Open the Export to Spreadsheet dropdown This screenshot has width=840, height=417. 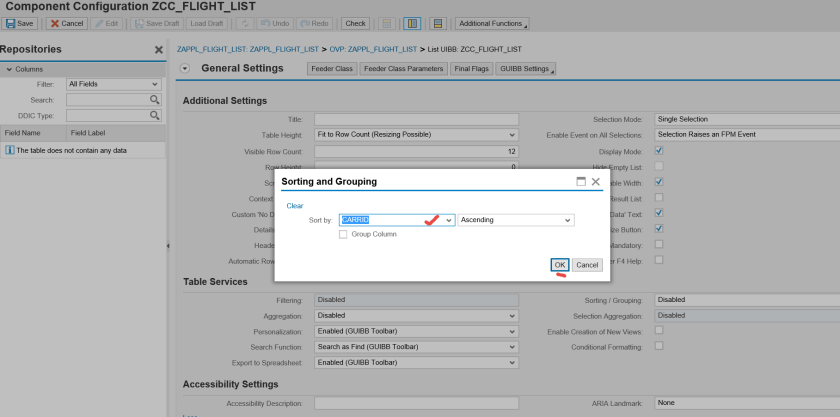click(x=512, y=363)
